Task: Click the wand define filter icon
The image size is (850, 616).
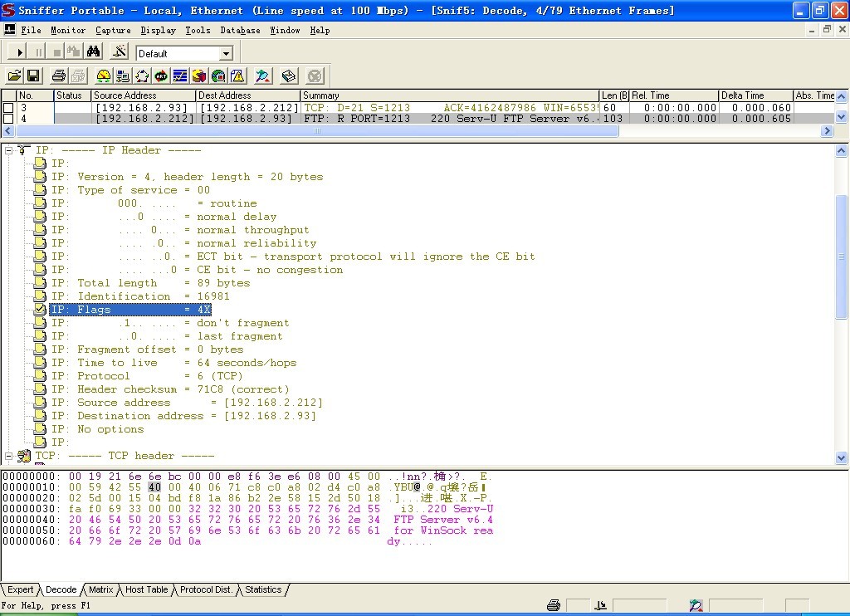Action: [119, 52]
